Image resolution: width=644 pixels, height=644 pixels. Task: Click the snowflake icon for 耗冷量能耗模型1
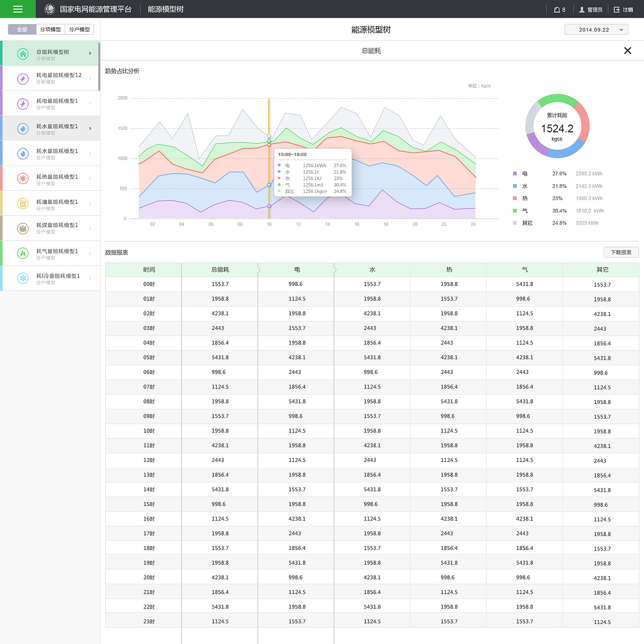[x=23, y=278]
